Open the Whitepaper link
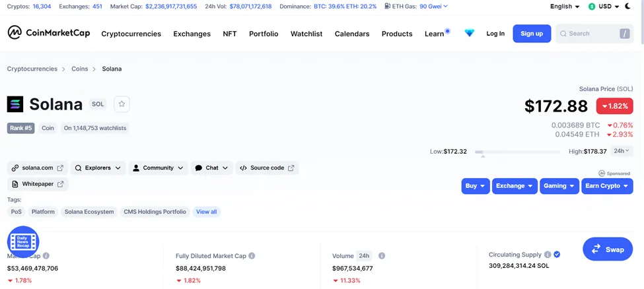Image resolution: width=644 pixels, height=289 pixels. click(x=38, y=184)
